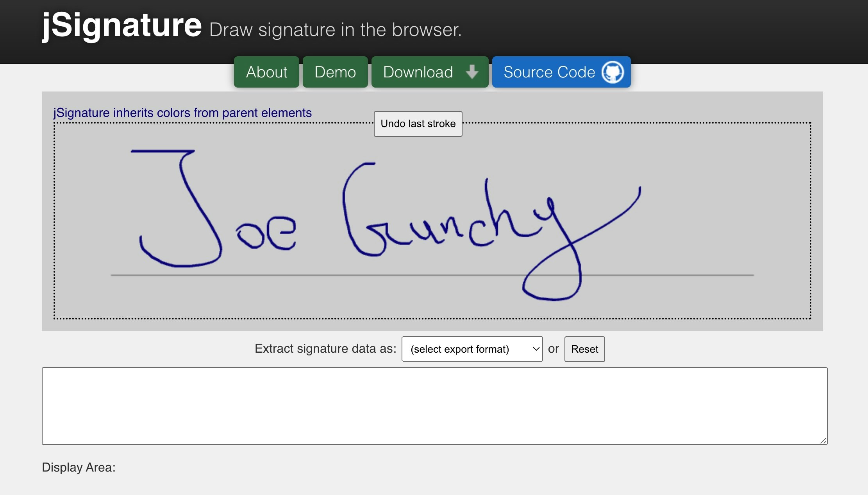This screenshot has height=495, width=868.
Task: Open the About tab
Action: pos(266,72)
